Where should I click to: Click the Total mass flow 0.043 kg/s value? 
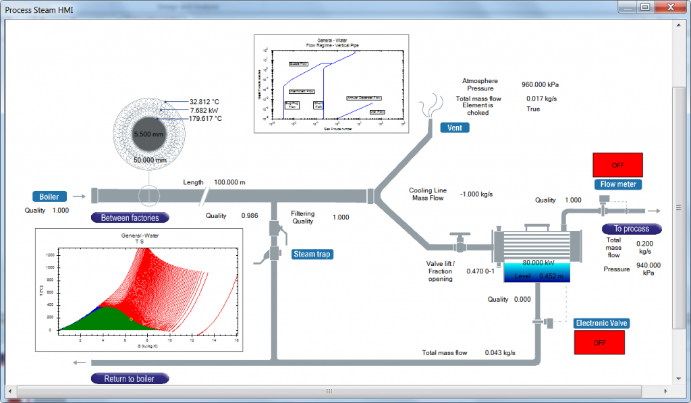point(500,352)
